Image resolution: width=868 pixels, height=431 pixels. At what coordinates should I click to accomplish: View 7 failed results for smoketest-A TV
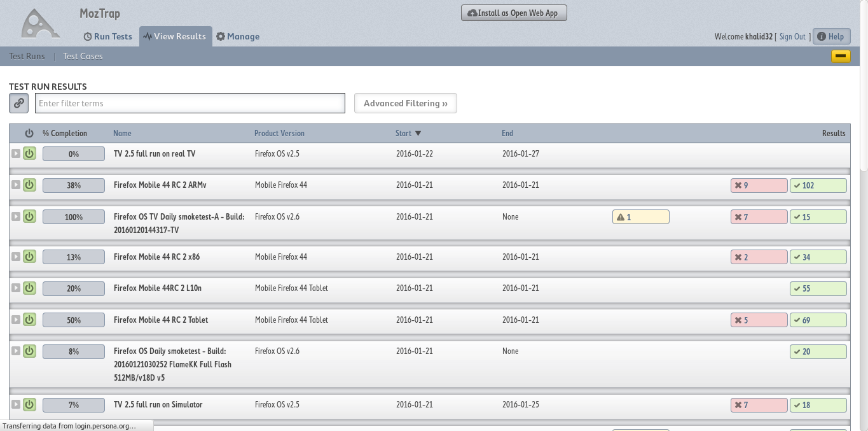(759, 217)
